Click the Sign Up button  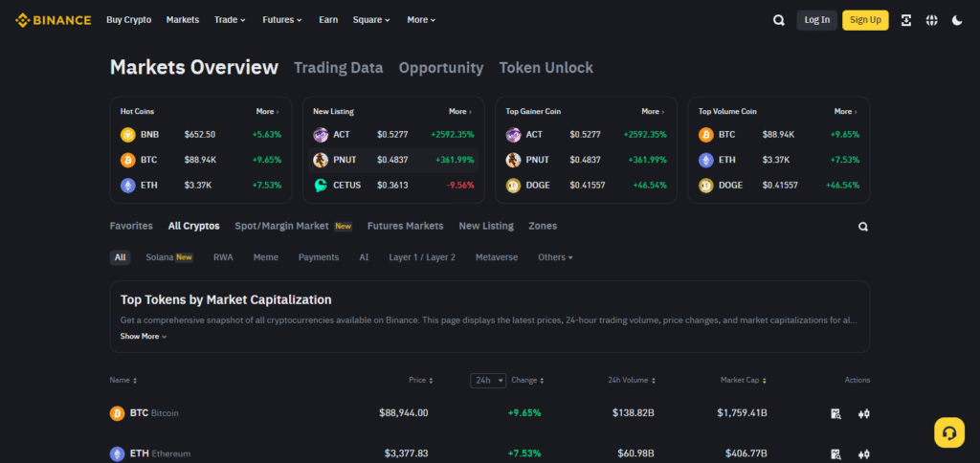(865, 20)
